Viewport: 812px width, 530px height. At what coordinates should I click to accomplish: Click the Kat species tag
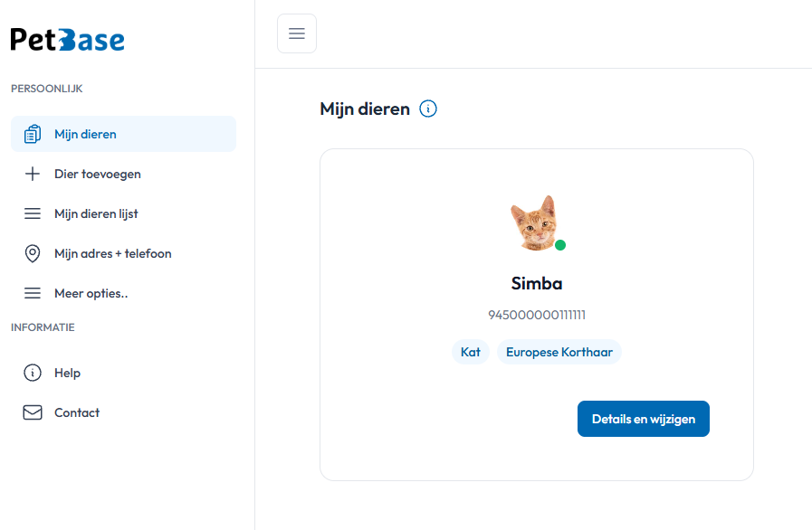tap(471, 352)
